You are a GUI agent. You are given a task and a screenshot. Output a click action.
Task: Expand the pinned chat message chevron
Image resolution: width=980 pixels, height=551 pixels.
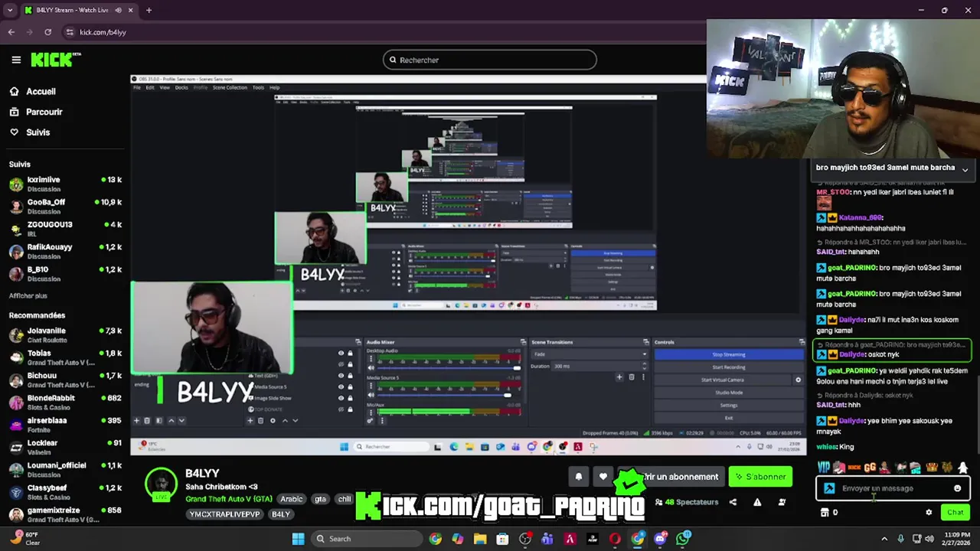965,169
